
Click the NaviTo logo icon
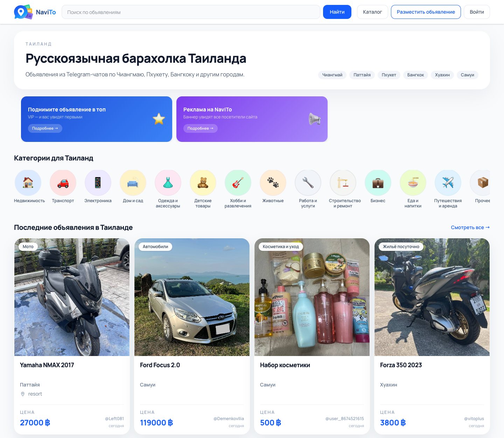(x=23, y=12)
